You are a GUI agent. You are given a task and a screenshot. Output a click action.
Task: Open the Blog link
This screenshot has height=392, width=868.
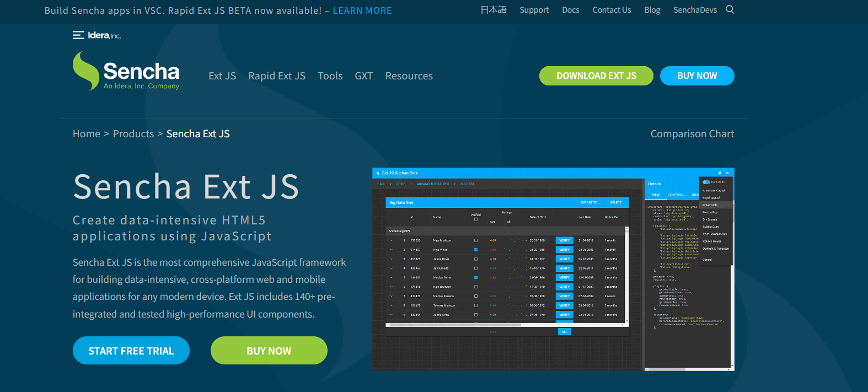coord(652,10)
